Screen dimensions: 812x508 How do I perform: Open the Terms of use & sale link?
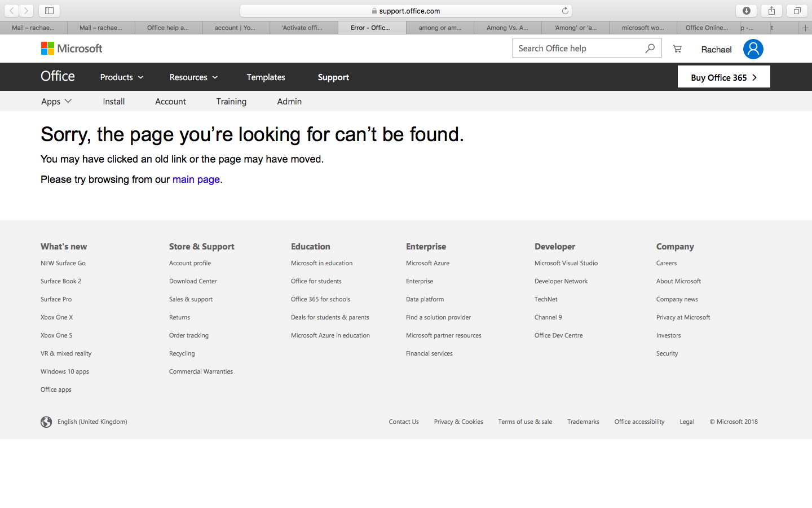coord(525,422)
